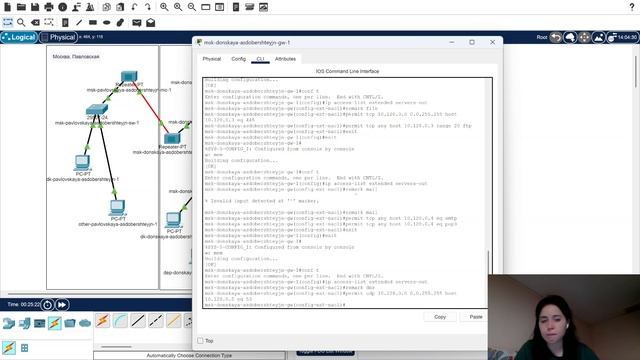Print the workspace via the printer icon
The image size is (640, 360).
(49, 7)
